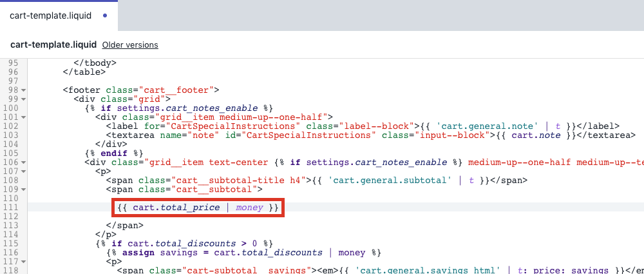Click the closing </div> on line 104

pos(111,144)
